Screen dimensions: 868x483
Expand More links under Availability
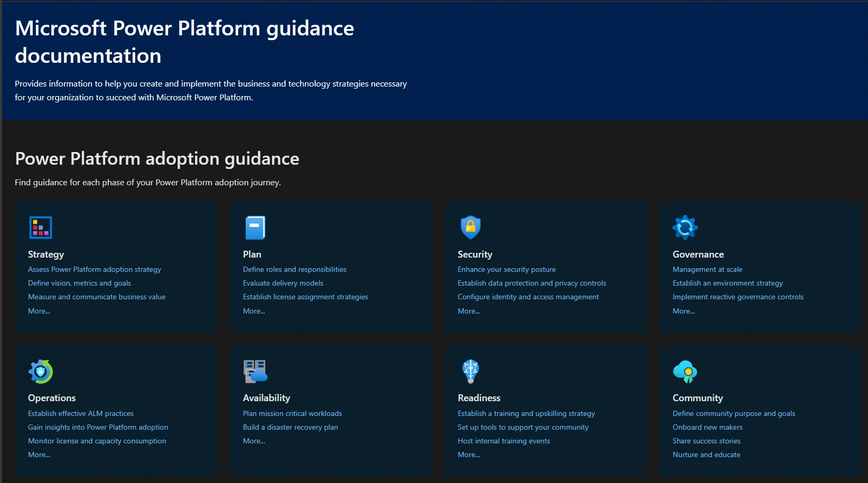[x=254, y=441]
